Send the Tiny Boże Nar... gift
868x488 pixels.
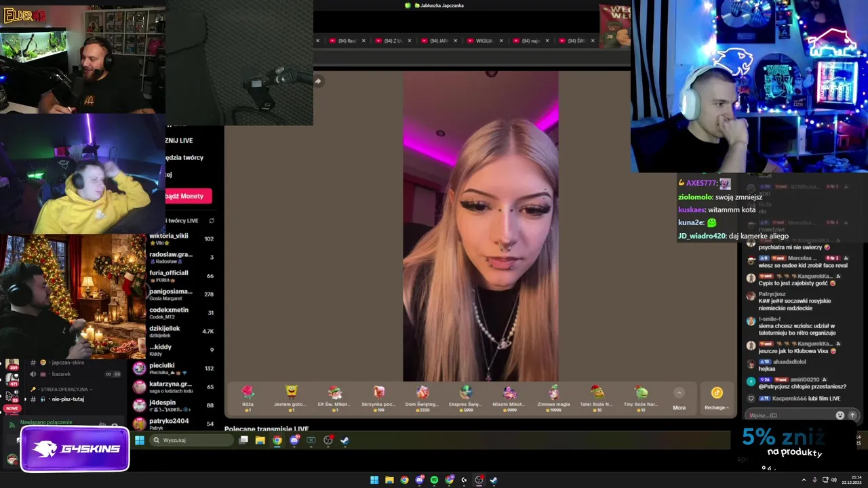click(641, 398)
